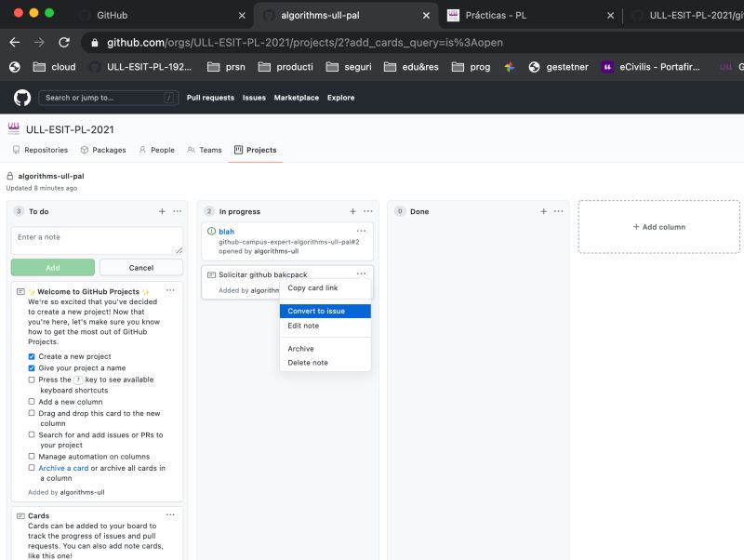This screenshot has width=744, height=560.
Task: Click the Cancel button in To do
Action: coord(140,267)
